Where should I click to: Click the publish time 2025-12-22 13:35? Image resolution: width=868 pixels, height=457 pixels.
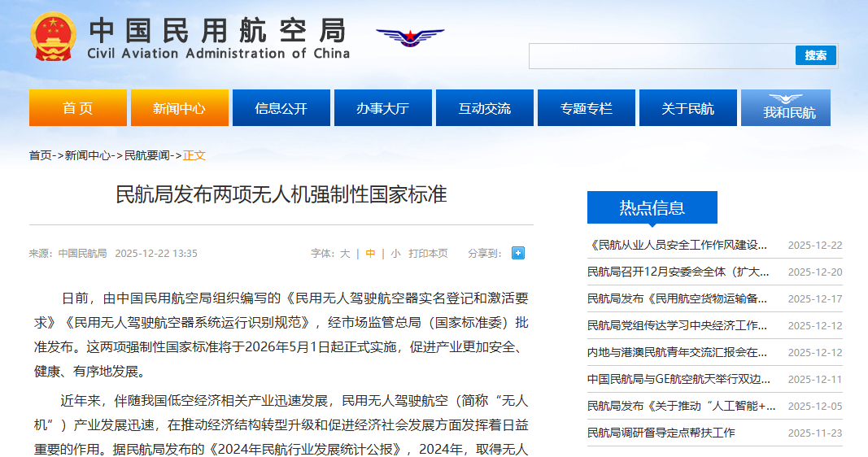(x=156, y=254)
